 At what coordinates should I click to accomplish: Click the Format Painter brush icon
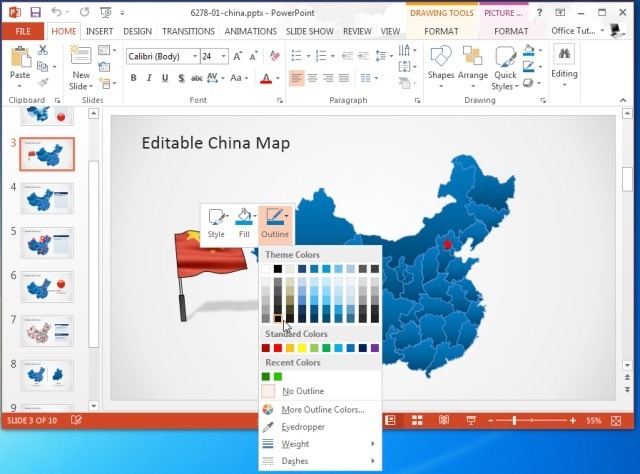click(x=43, y=83)
